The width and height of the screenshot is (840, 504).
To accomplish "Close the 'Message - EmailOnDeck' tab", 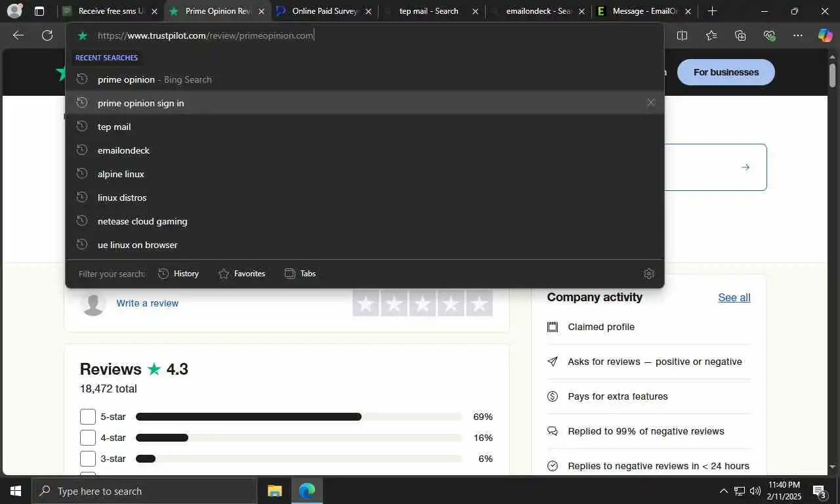I will pyautogui.click(x=688, y=11).
